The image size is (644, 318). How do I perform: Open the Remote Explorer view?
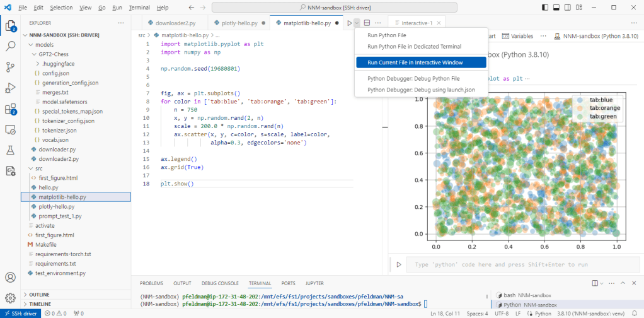click(x=11, y=129)
